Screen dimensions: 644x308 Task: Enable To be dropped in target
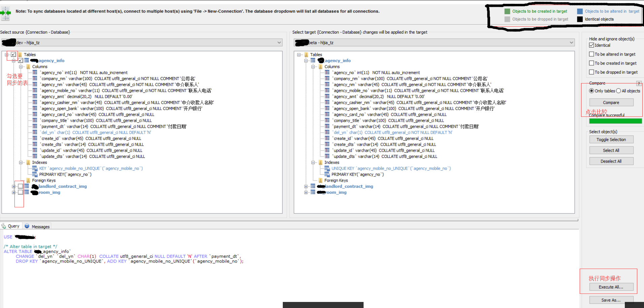(x=591, y=72)
